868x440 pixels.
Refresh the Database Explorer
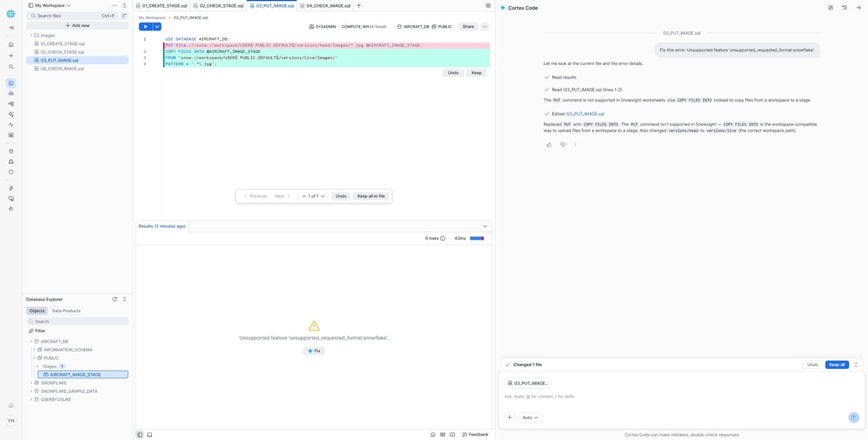point(115,299)
